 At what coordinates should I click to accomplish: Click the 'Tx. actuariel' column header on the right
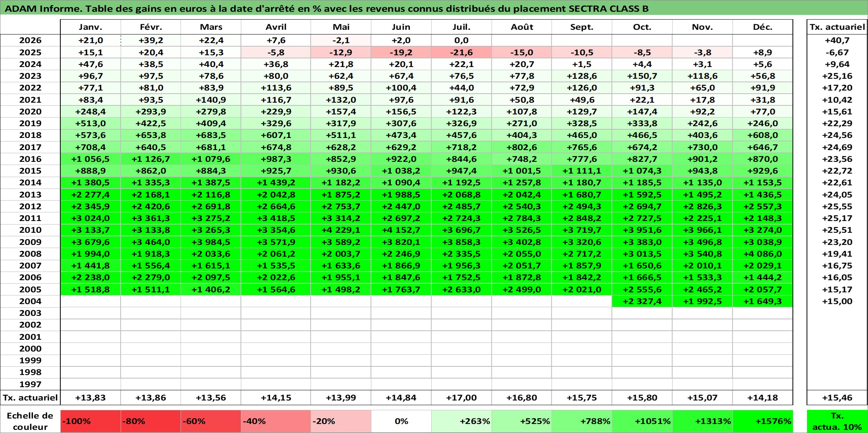coord(837,27)
